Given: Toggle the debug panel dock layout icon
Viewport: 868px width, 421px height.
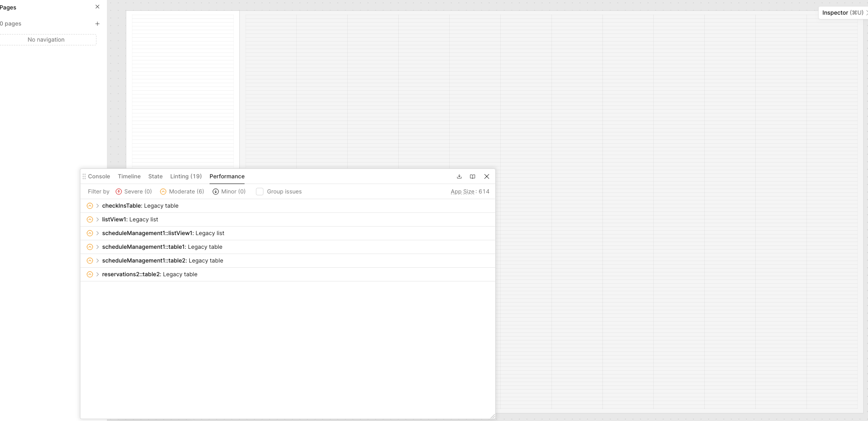Looking at the screenshot, I should pyautogui.click(x=473, y=176).
